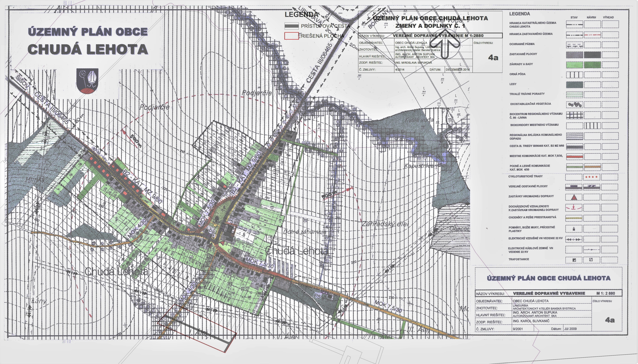This screenshot has width=638, height=364.
Task: Click the NÁVRH column header in the legend
Action: pos(591,17)
